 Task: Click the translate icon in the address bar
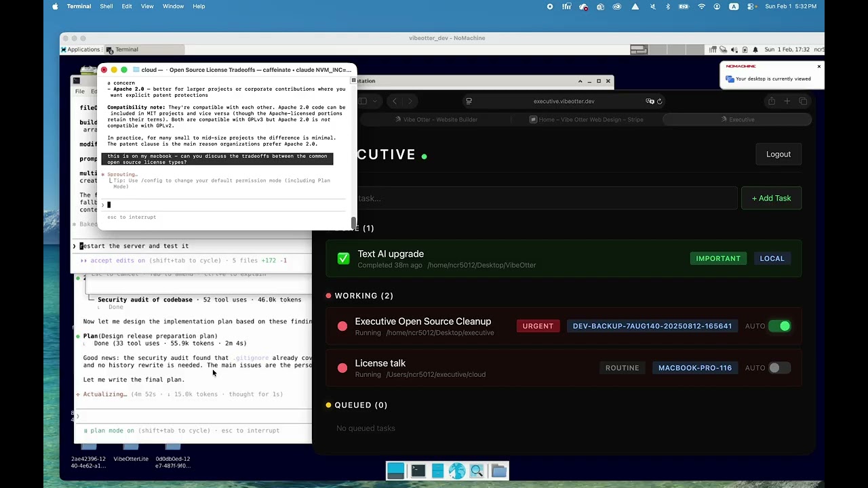pos(650,101)
